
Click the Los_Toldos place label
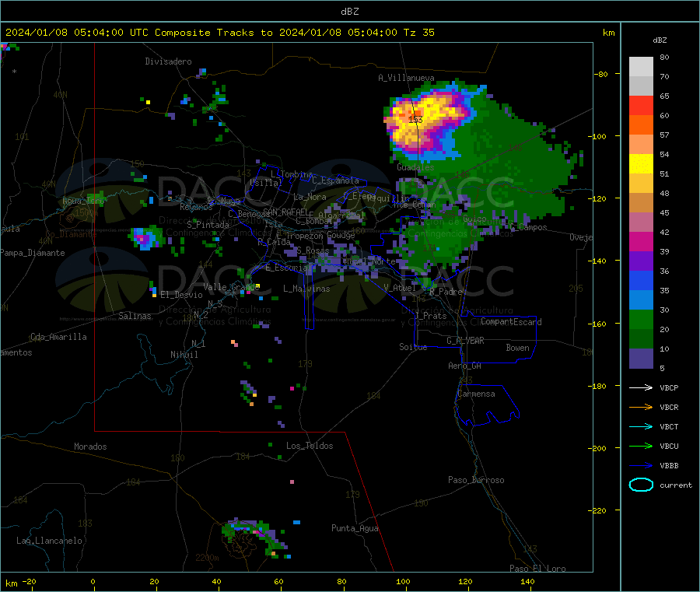[x=310, y=446]
